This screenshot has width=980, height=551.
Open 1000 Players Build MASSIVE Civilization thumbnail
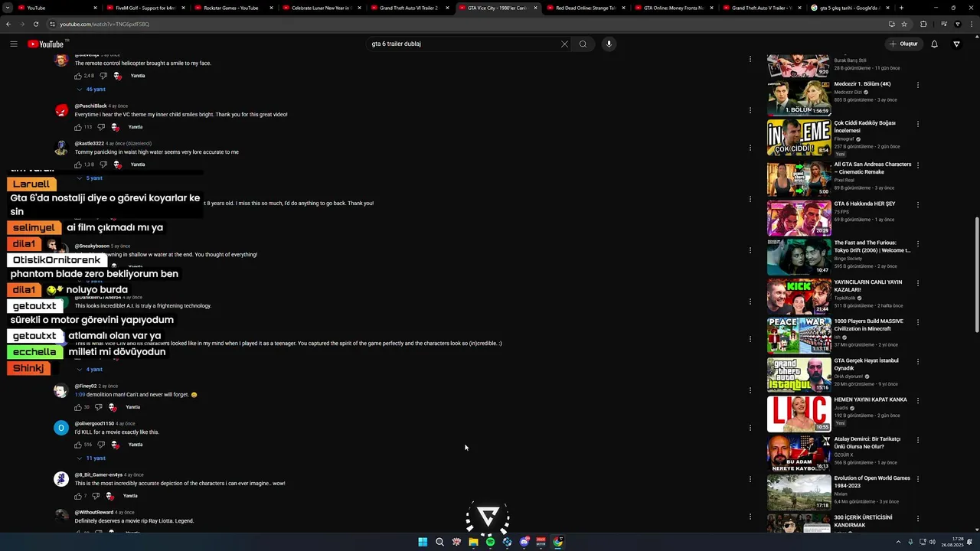point(799,334)
